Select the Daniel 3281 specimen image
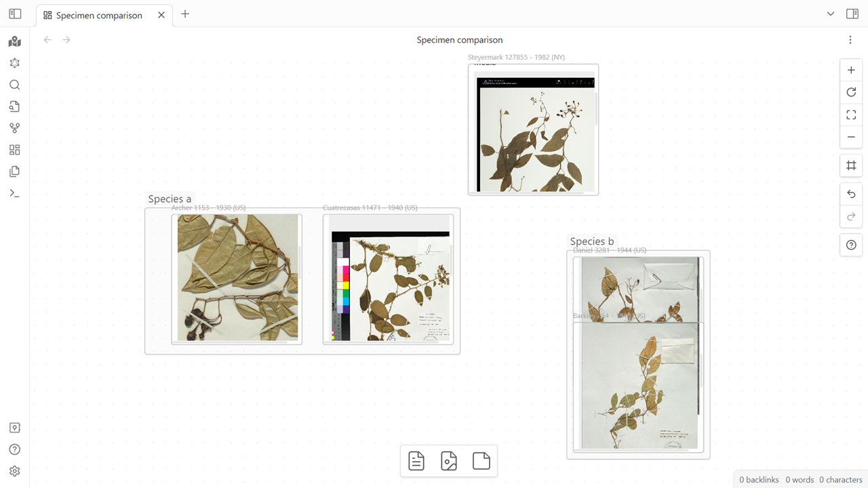 point(638,289)
